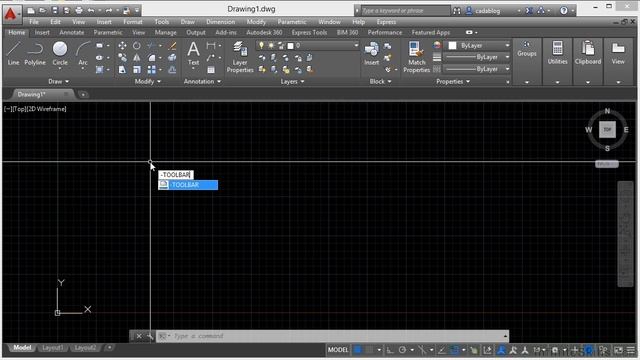The width and height of the screenshot is (640, 360).
Task: Select -TOOLBAR command suggestion
Action: (x=188, y=185)
